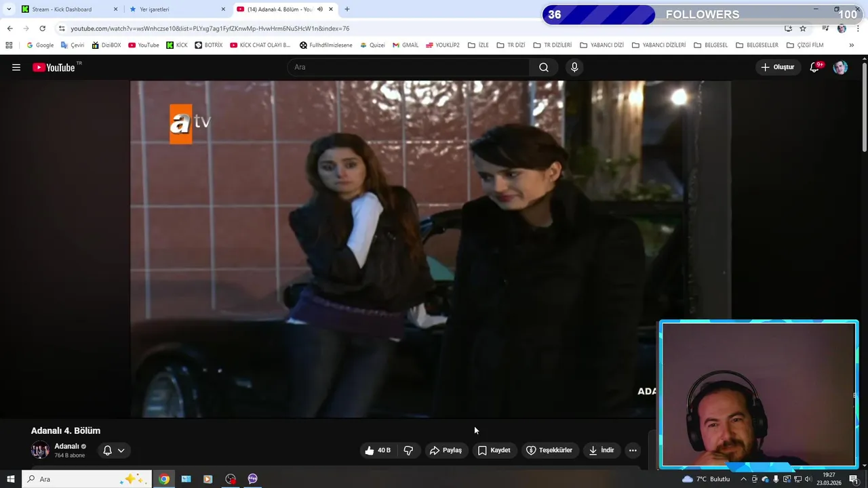Open Chrome tab search dropdown arrow
The width and height of the screenshot is (868, 488).
(x=9, y=9)
